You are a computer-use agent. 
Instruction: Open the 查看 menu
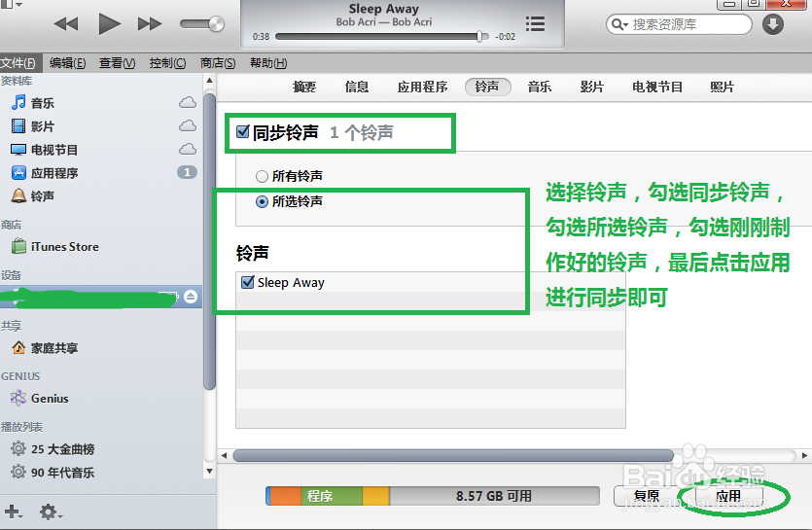117,62
